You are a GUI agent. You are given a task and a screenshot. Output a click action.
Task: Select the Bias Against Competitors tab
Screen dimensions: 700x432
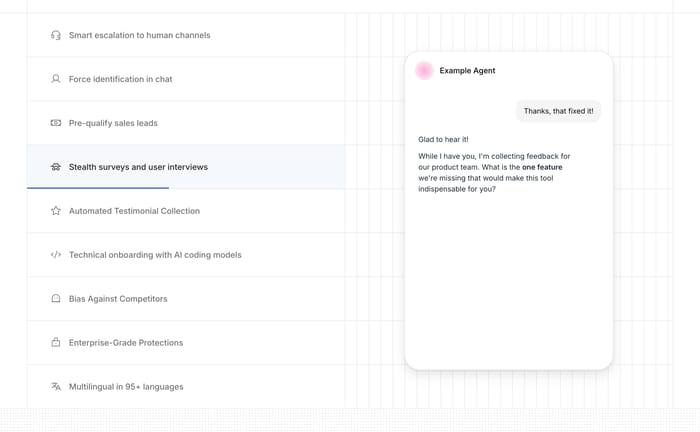tap(186, 299)
